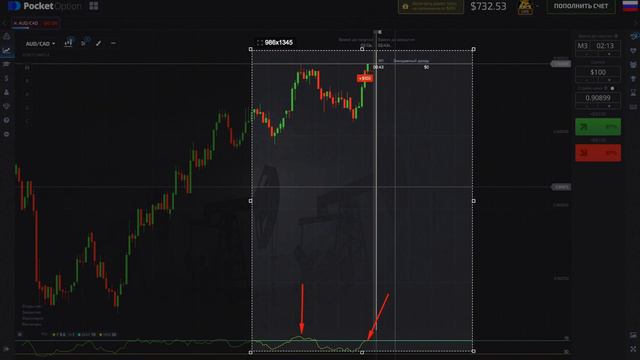Image resolution: width=640 pixels, height=360 pixels.
Task: Open the indicators toolbar icon
Action: [84, 42]
